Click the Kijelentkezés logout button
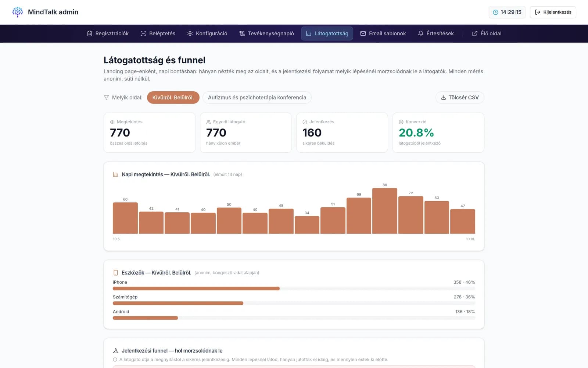 click(553, 12)
